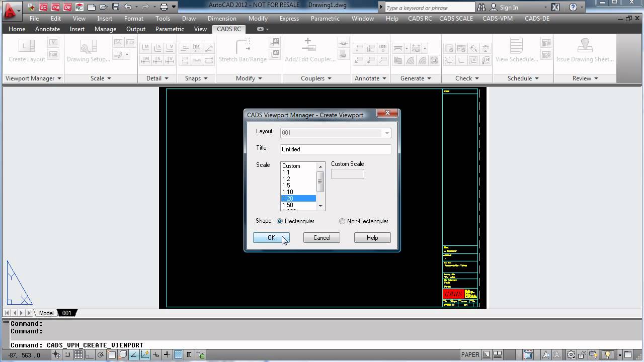
Task: Expand the Schedule ribbon panel
Action: [x=523, y=78]
